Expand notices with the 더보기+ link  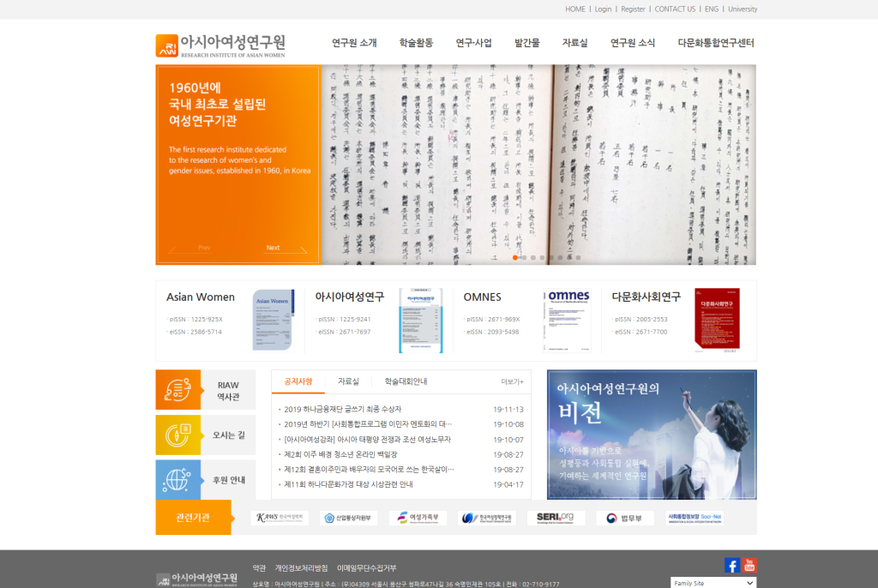coord(512,381)
